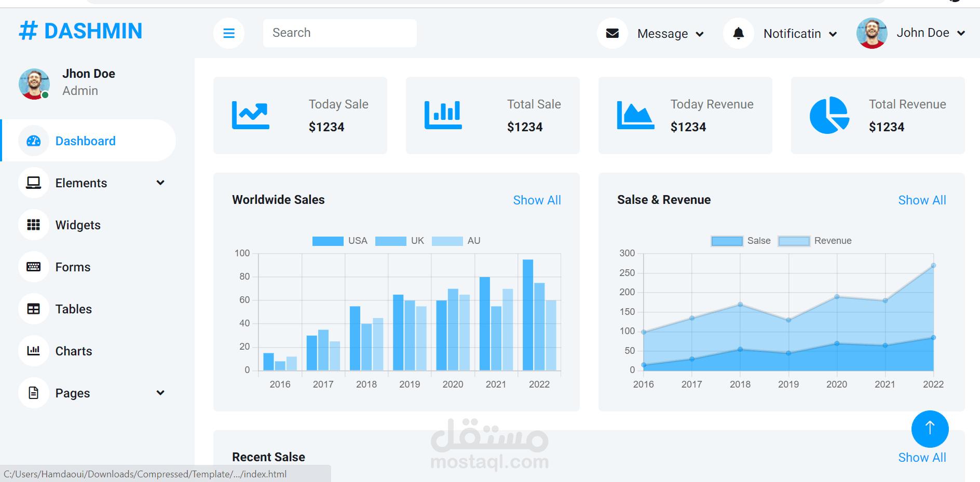
Task: Open the Charts section in the sidebar
Action: (x=73, y=351)
